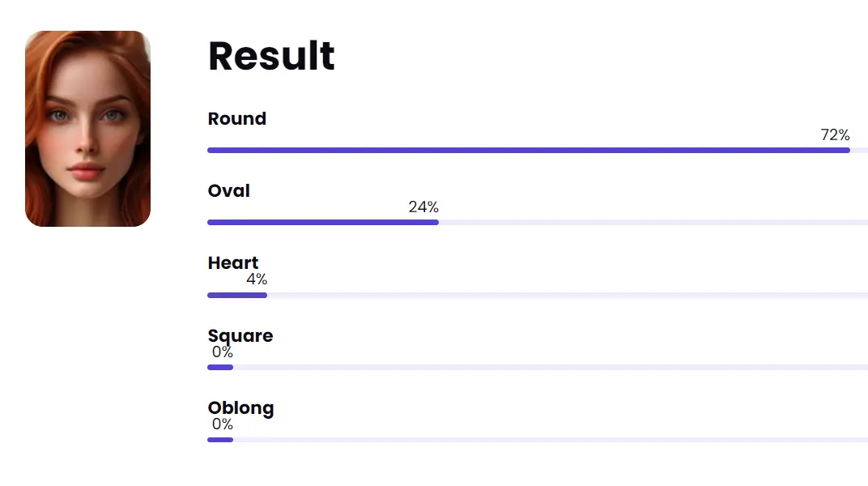Viewport: 868px width, 486px height.
Task: Click the empty track of Oval bar
Action: 648,222
